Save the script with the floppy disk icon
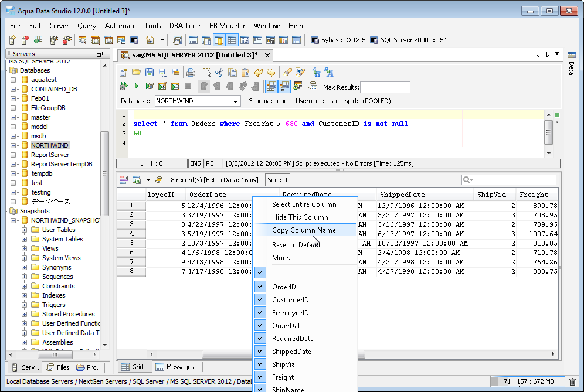This screenshot has width=584, height=392. [150, 72]
